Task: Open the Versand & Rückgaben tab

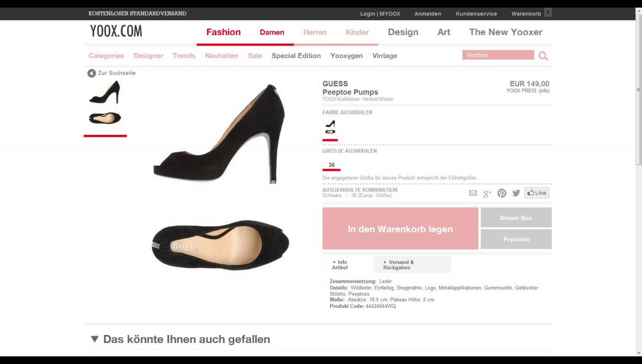Action: [x=413, y=265]
